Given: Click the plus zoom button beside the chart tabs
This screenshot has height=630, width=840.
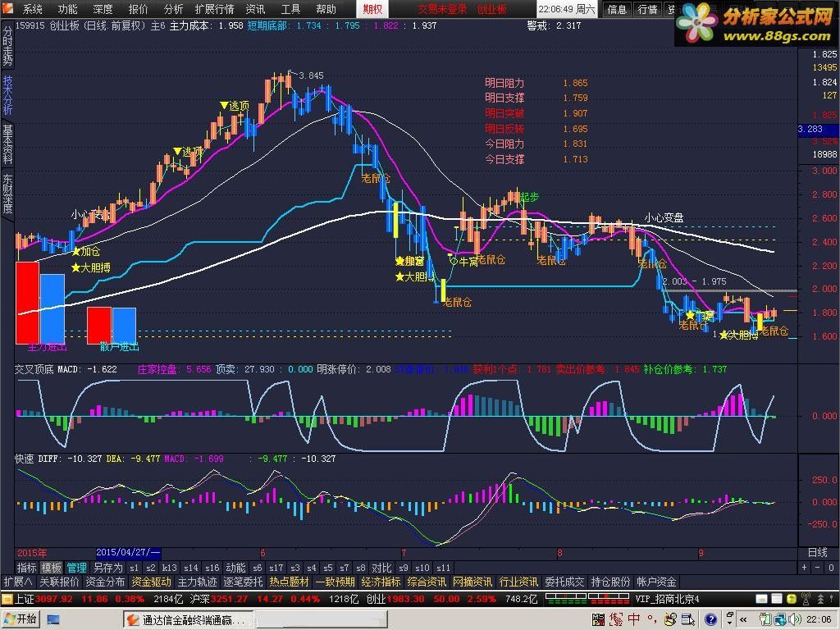Looking at the screenshot, I should tap(804, 568).
